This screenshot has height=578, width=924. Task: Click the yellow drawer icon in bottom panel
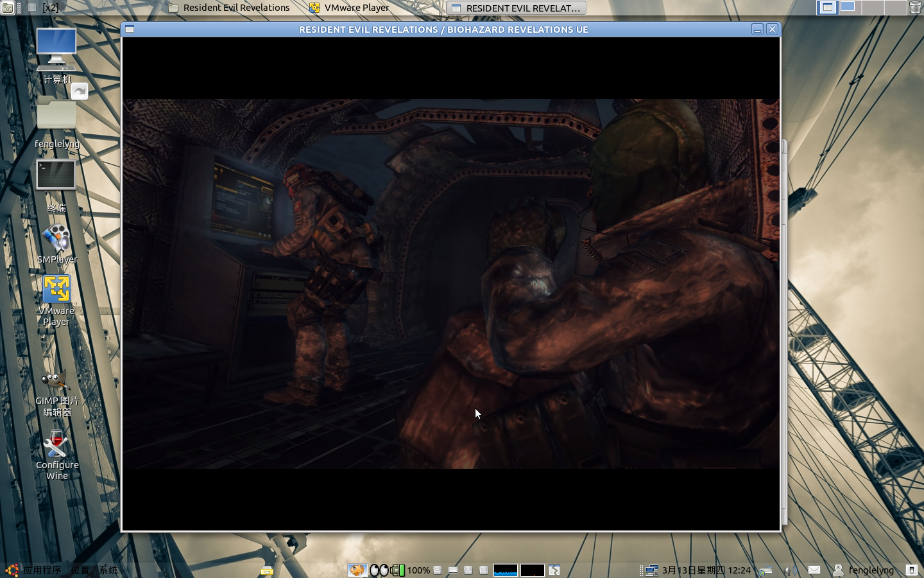pyautogui.click(x=267, y=570)
